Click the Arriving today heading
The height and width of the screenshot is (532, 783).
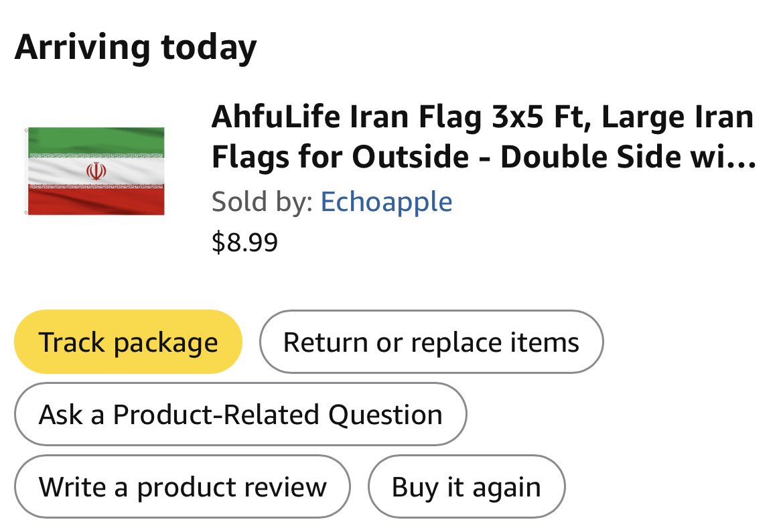pyautogui.click(x=135, y=48)
